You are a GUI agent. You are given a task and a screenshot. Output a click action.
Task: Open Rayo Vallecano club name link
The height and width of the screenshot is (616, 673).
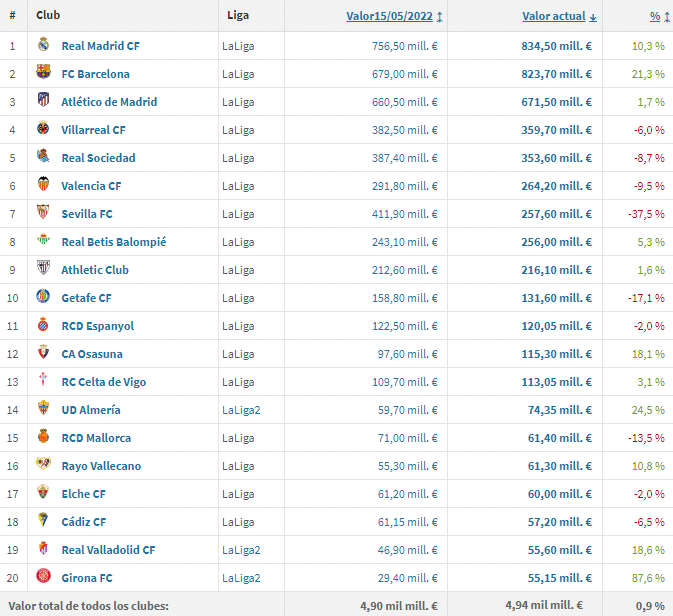[101, 466]
